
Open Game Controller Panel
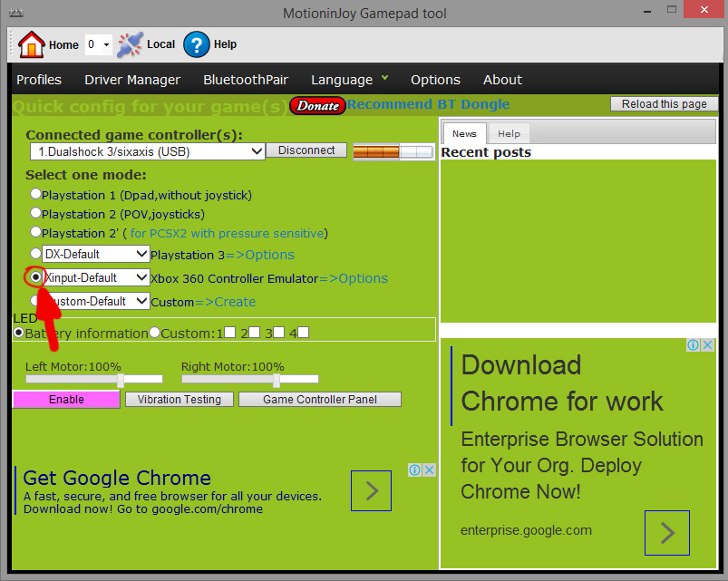point(320,400)
